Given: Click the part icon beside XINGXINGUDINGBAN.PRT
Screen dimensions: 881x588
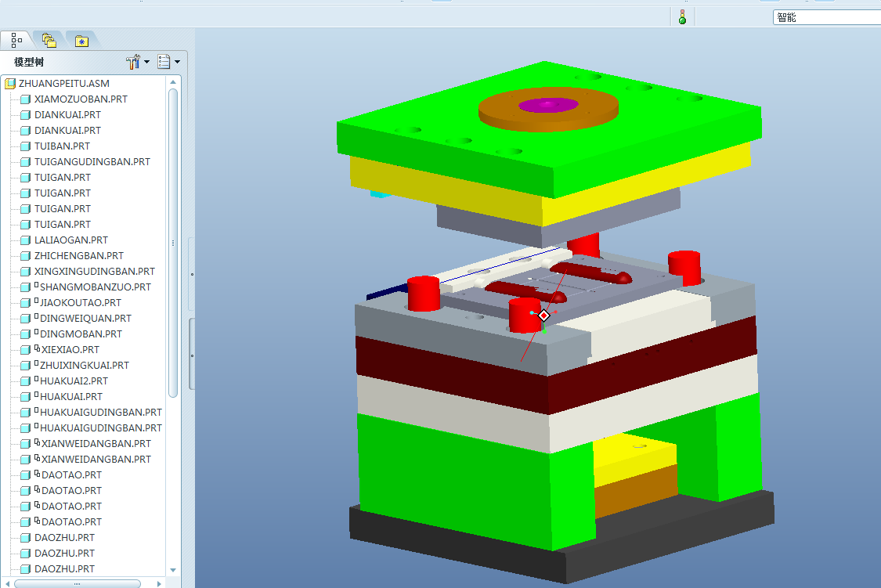Looking at the screenshot, I should click(x=25, y=272).
